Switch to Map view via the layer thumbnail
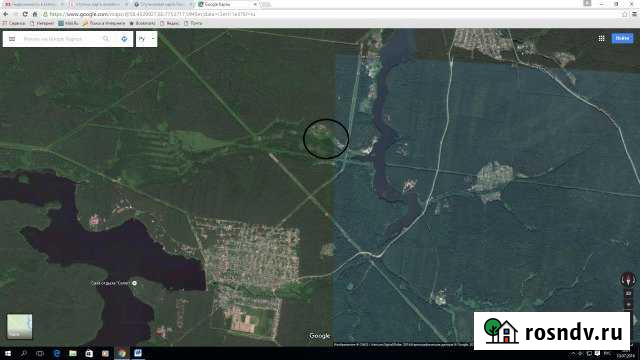Screen dimensions: 640x360 coord(19,326)
